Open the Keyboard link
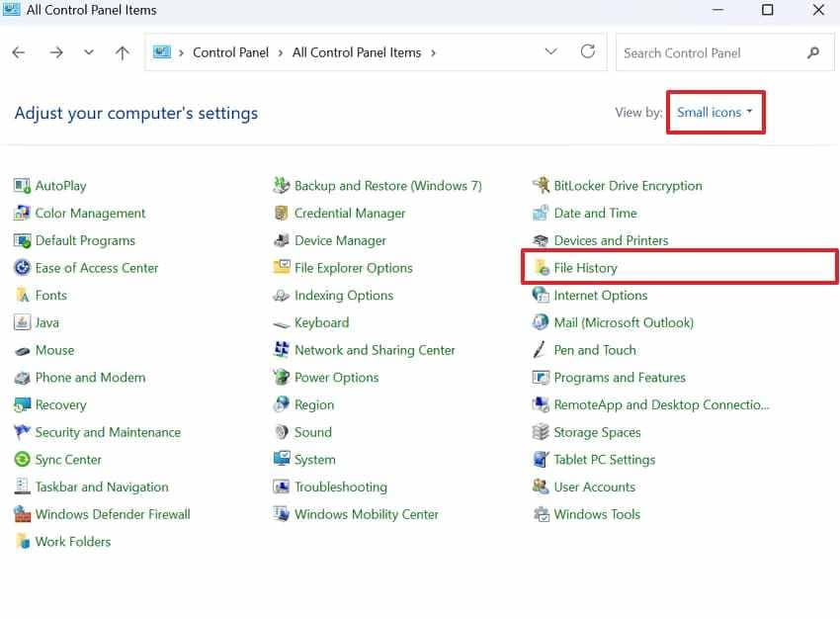 click(321, 322)
